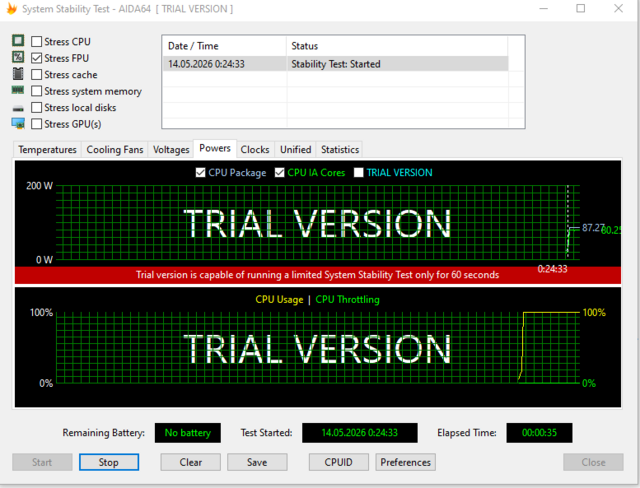Select the Powers tab
The image size is (640, 488).
215,149
